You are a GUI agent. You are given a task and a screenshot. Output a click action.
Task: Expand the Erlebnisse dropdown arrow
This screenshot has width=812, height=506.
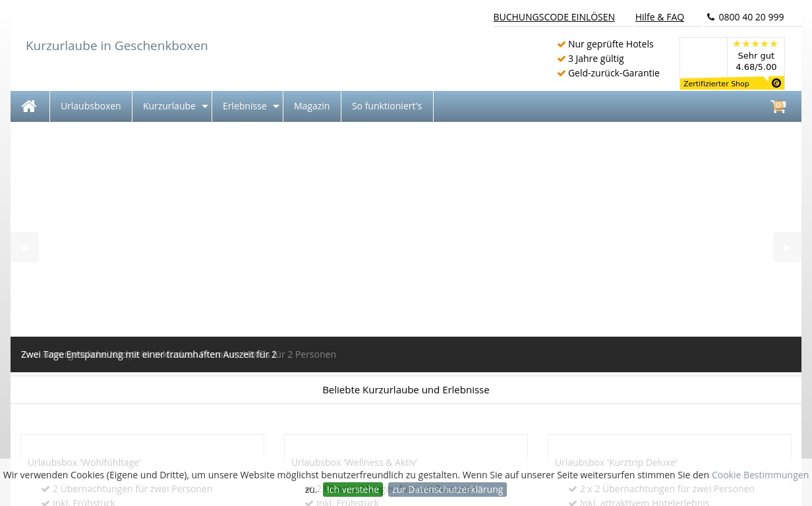[276, 106]
